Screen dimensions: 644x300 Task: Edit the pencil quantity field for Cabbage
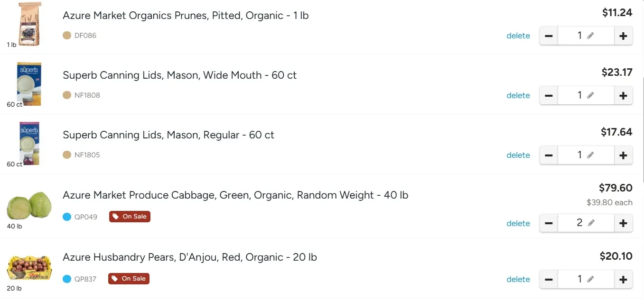point(586,223)
